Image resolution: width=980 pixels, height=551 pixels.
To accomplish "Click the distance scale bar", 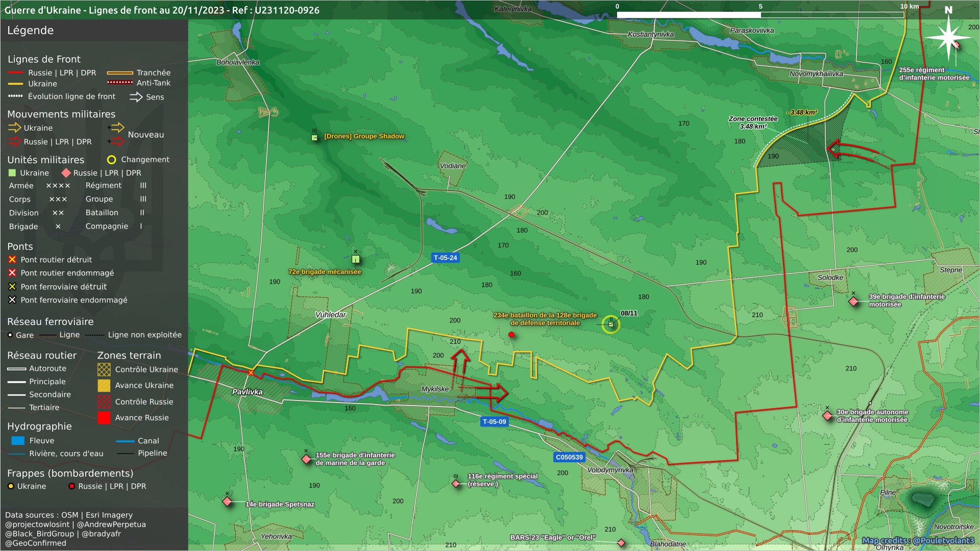I will (x=761, y=15).
